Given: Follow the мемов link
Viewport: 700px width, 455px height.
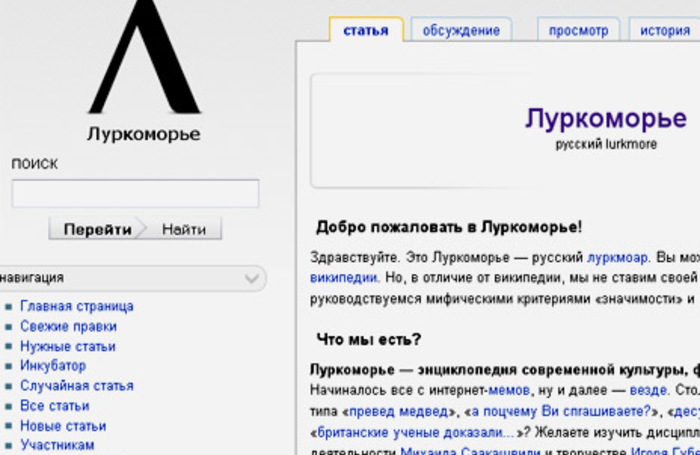Looking at the screenshot, I should tap(509, 391).
